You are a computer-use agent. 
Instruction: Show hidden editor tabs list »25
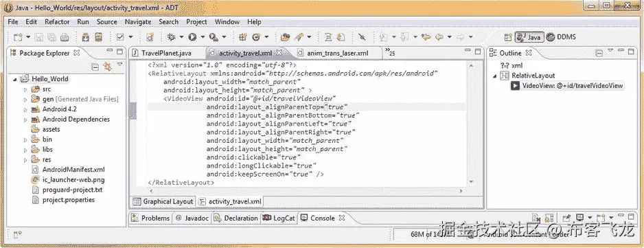[x=390, y=52]
